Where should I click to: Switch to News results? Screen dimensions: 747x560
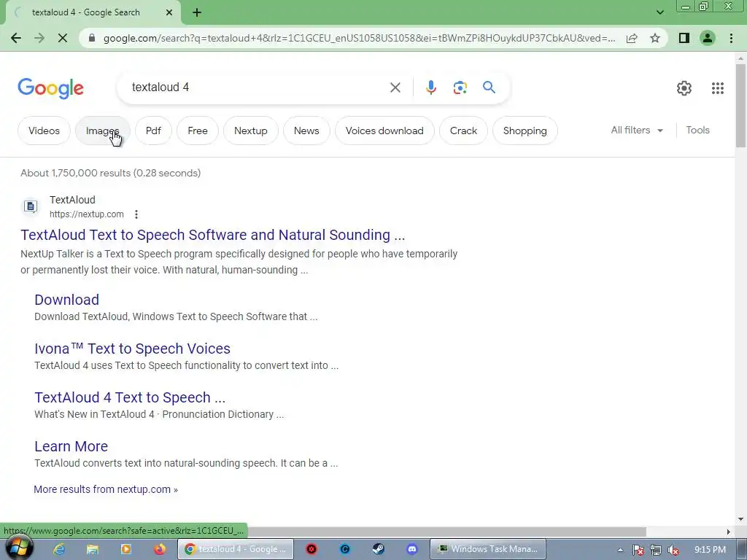point(306,131)
